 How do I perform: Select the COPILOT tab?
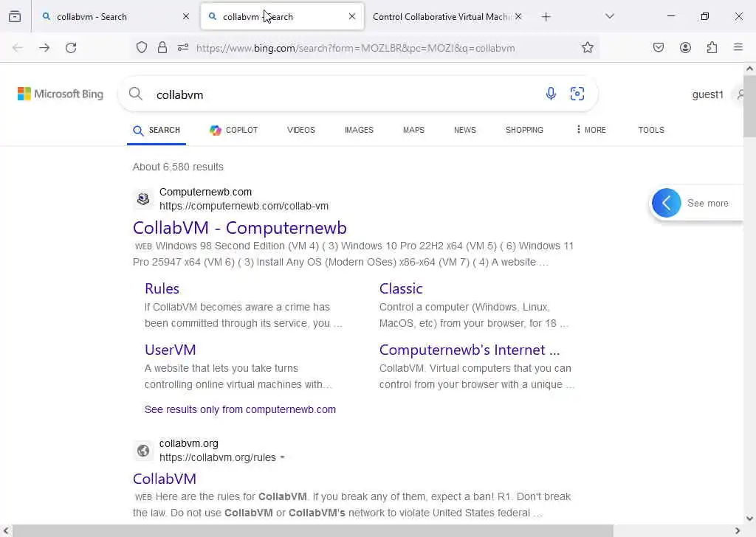pos(234,130)
